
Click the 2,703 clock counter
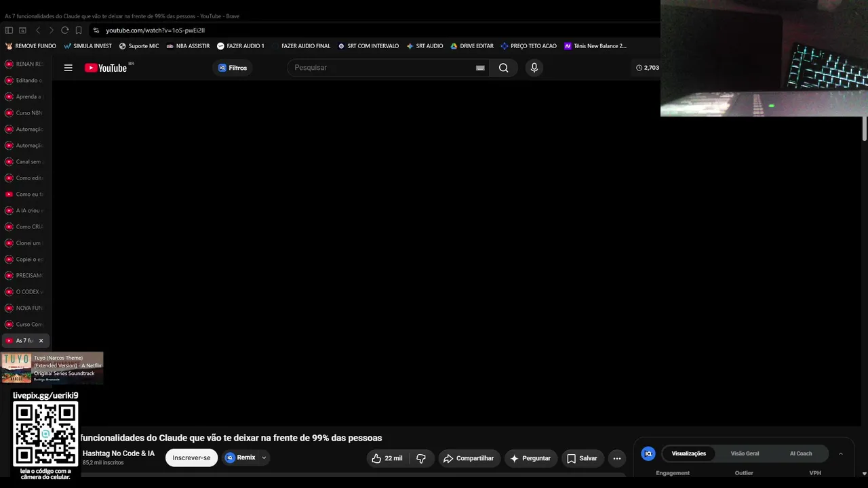(648, 68)
